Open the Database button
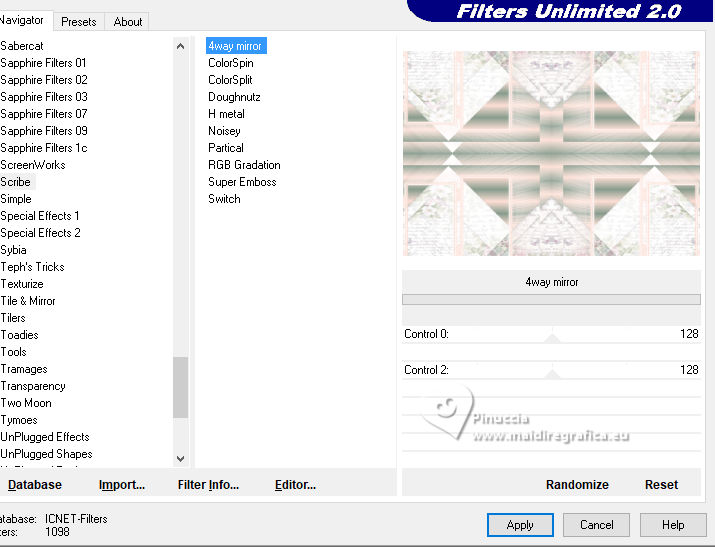The height and width of the screenshot is (547, 715). [x=35, y=485]
